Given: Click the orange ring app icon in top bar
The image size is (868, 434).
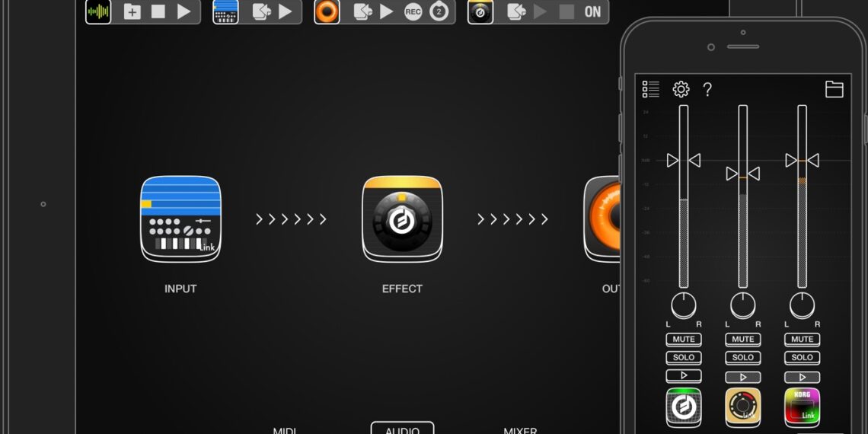Looking at the screenshot, I should [327, 11].
